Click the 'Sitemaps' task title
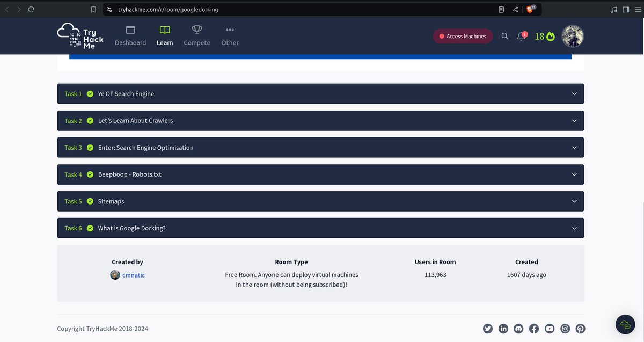644x342 pixels. pyautogui.click(x=111, y=201)
